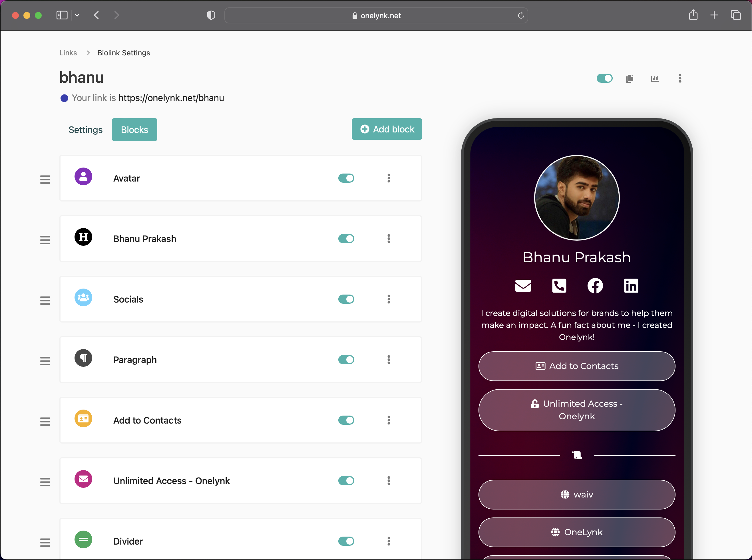
Task: Click the Socials row drag handle
Action: pos(45,301)
